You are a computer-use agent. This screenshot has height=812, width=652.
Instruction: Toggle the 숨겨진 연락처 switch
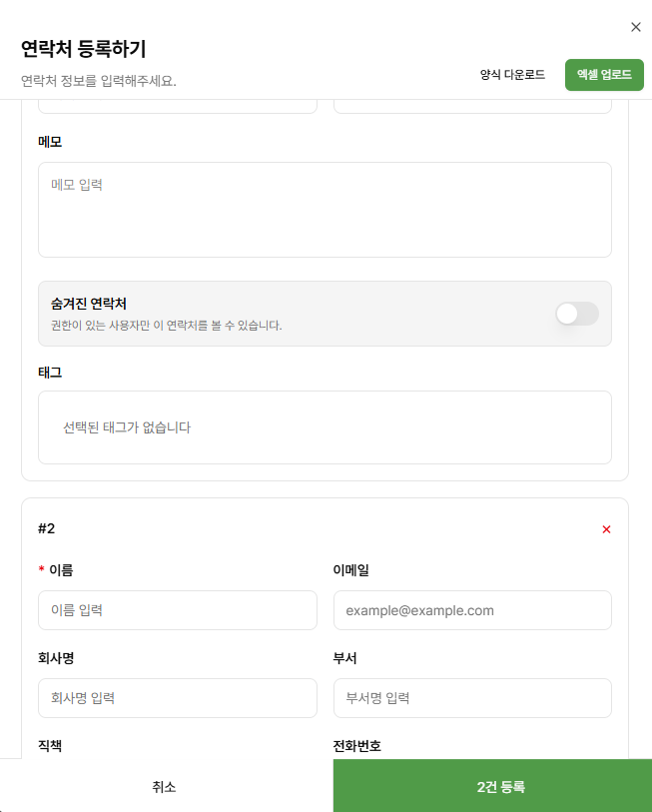pyautogui.click(x=577, y=314)
